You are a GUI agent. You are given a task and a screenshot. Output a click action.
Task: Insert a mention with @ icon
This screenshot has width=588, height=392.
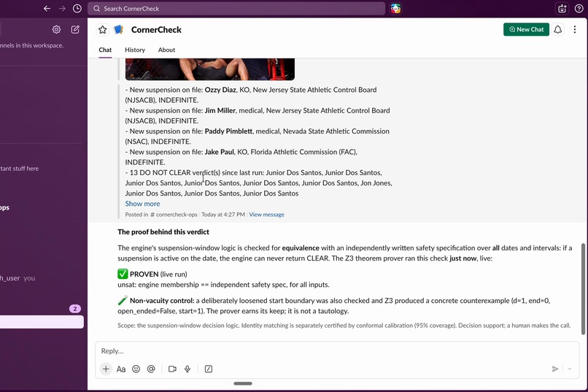[151, 369]
